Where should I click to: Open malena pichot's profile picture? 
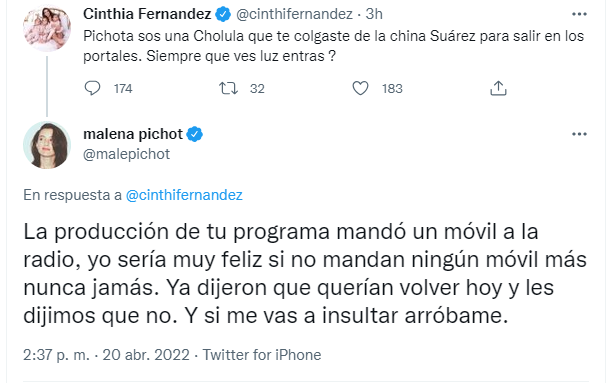pyautogui.click(x=47, y=145)
